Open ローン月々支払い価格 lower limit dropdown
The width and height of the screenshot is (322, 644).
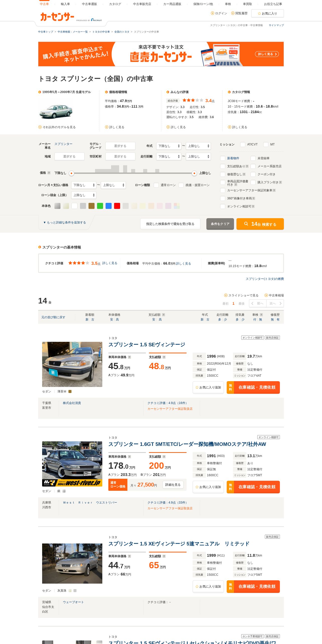click(84, 185)
